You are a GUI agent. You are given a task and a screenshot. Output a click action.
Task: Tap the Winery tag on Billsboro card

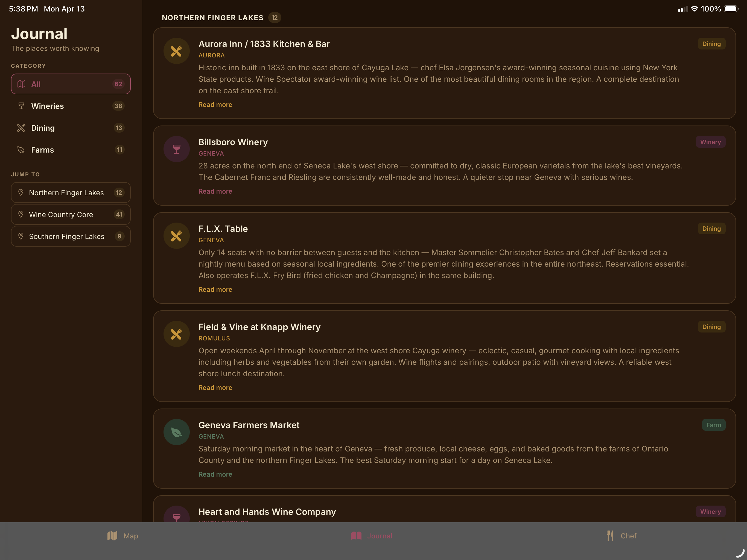[x=711, y=142]
